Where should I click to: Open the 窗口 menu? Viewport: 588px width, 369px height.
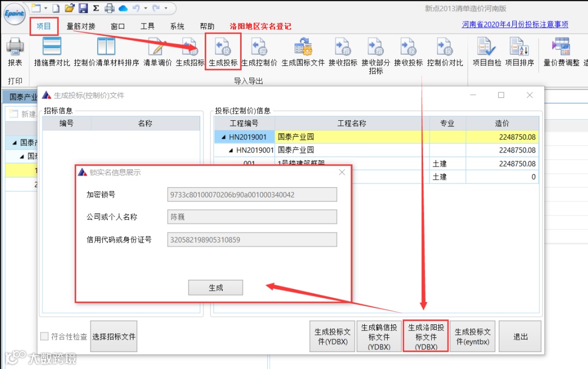[x=118, y=26]
